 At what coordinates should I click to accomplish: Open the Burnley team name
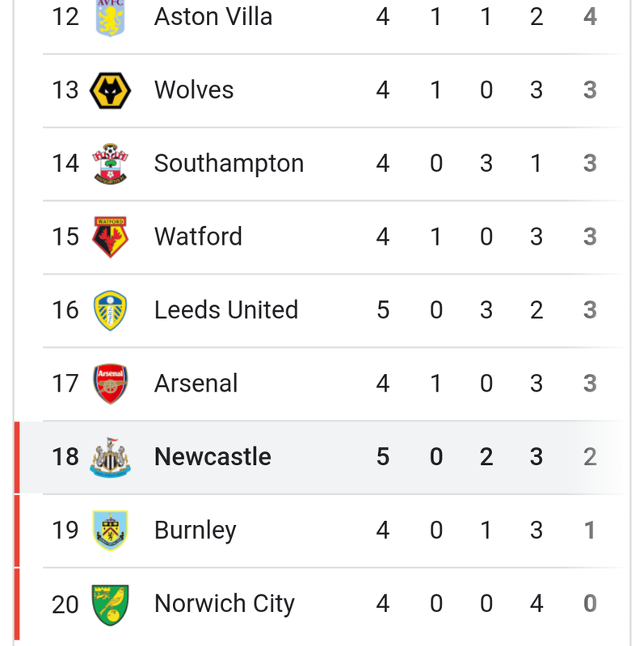(x=196, y=531)
